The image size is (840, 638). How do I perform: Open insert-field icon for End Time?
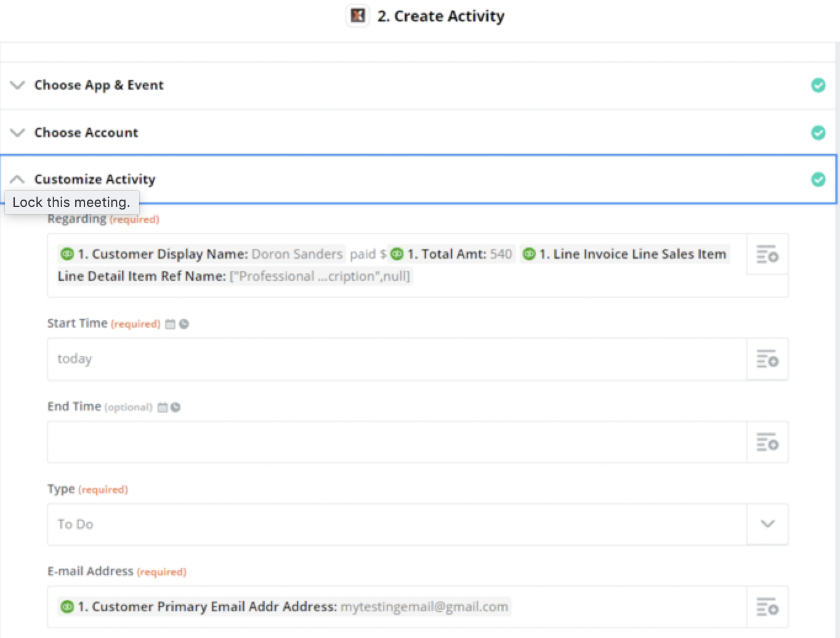(767, 442)
